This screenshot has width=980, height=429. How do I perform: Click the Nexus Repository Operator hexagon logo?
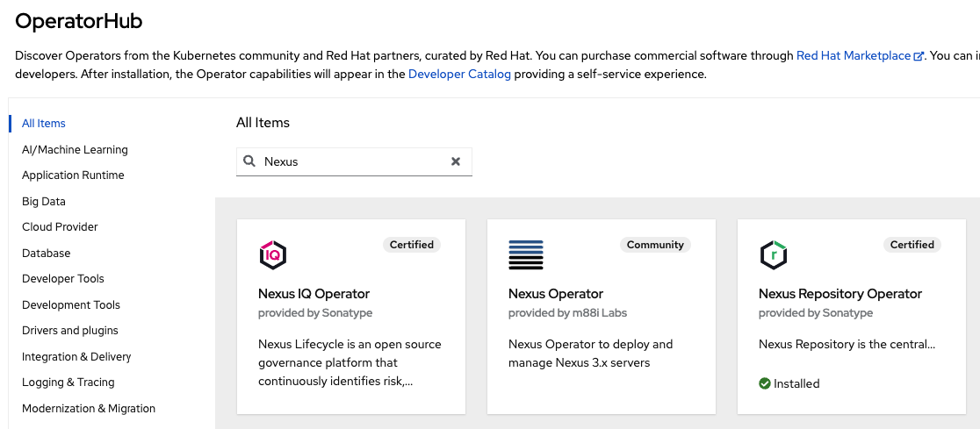click(x=773, y=254)
